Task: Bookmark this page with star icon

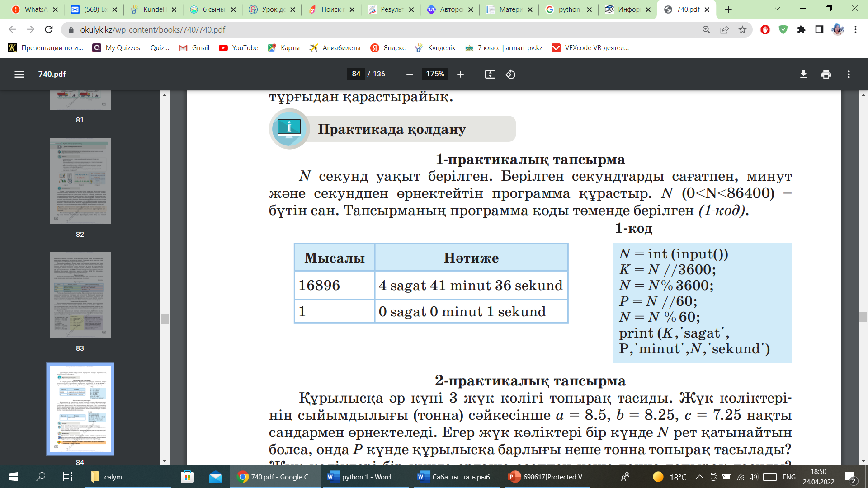Action: pyautogui.click(x=742, y=30)
